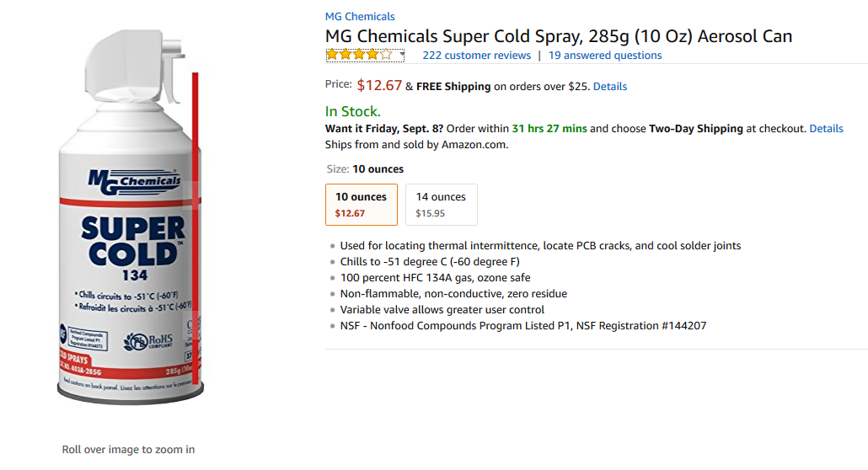This screenshot has height=470, width=868.
Task: Click the green 31 hrs 27 mins countdown
Action: coord(549,129)
